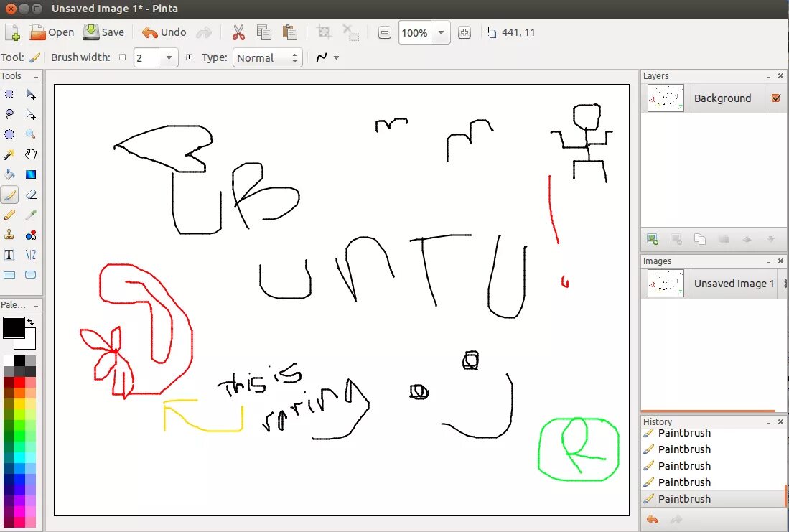Click the Deselect All toolbar icon
Image resolution: width=789 pixels, height=532 pixels.
[x=351, y=33]
